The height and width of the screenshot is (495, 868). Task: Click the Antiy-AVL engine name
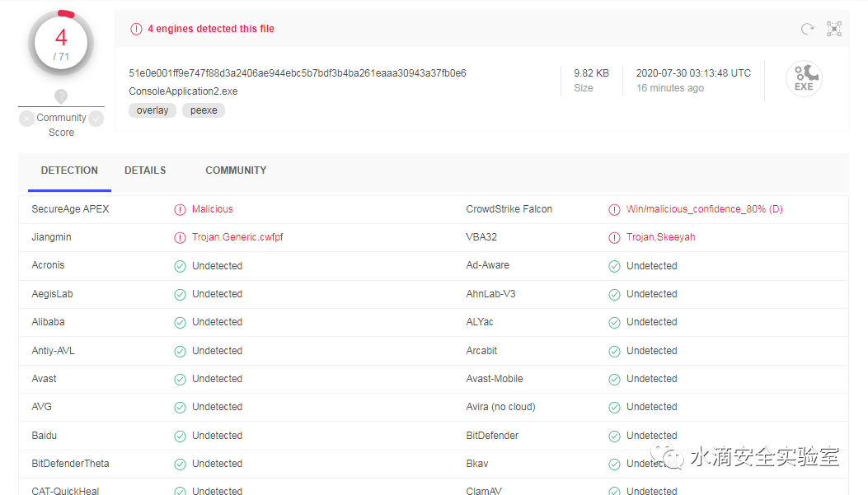pos(53,351)
